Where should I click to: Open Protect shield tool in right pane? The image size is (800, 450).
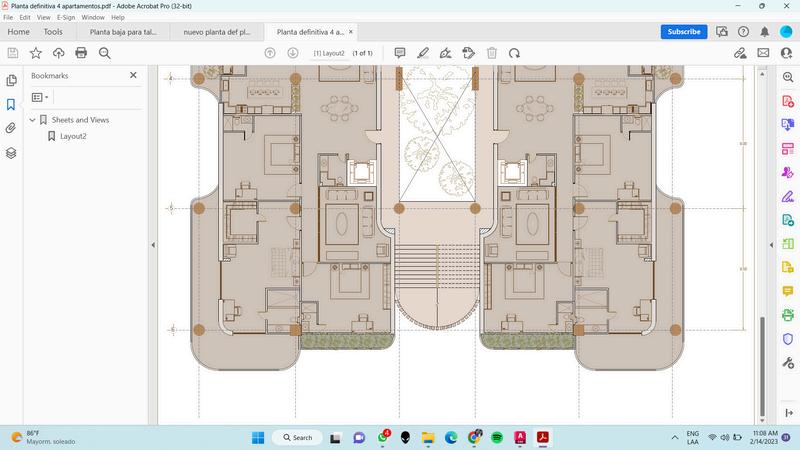click(x=788, y=339)
